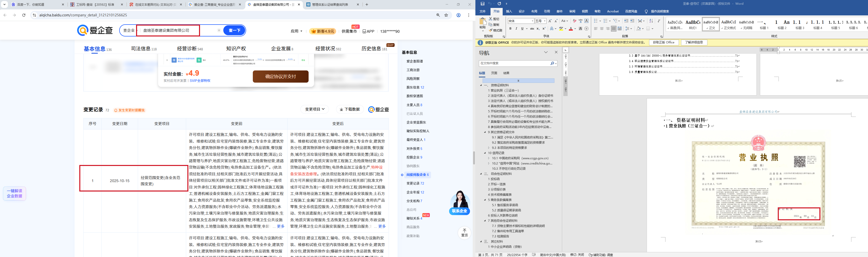Jump to 变更记录 in the Aiqicha sidebar
Screen dimensions: 868x257
(415, 184)
